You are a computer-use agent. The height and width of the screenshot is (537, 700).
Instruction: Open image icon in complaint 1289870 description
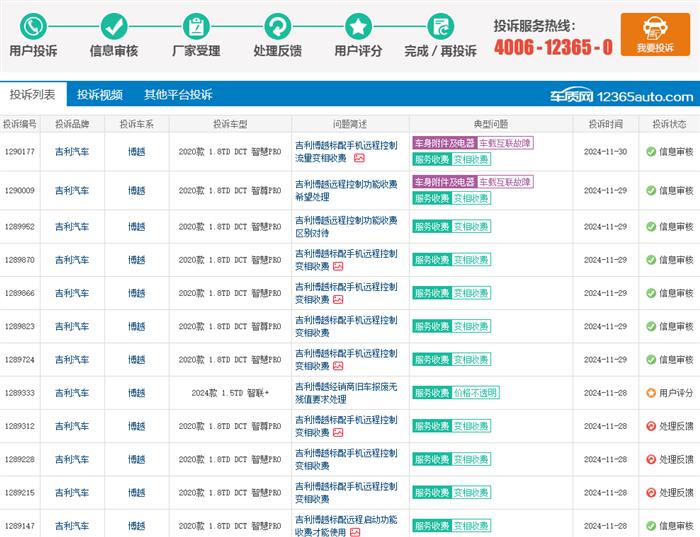point(338,266)
